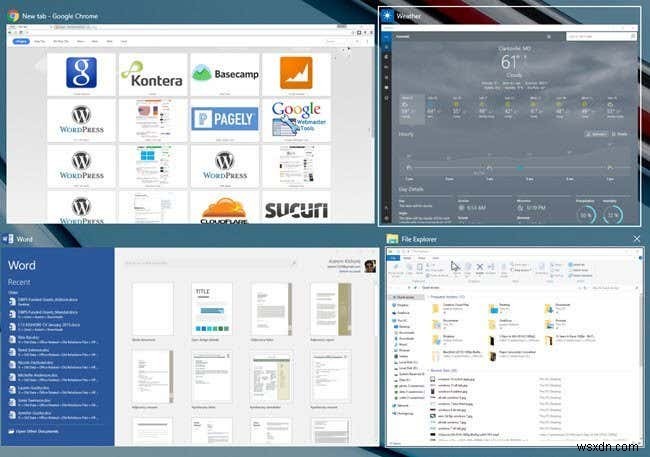Select the Blank document template in Word
This screenshot has width=650, height=457.
(152, 309)
